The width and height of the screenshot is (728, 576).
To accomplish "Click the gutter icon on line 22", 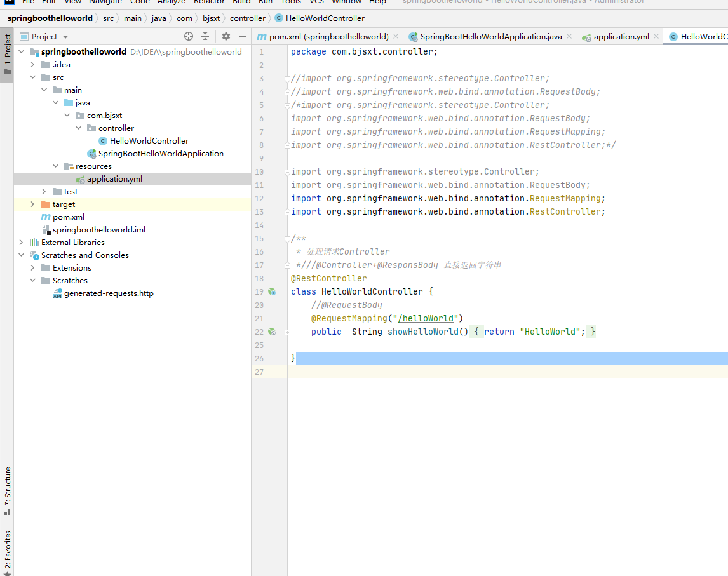I will 272,332.
